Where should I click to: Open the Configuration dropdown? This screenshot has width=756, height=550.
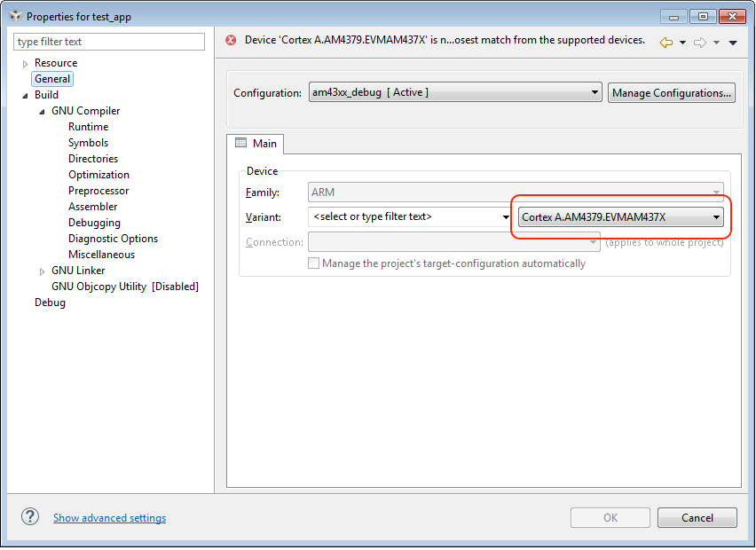455,92
